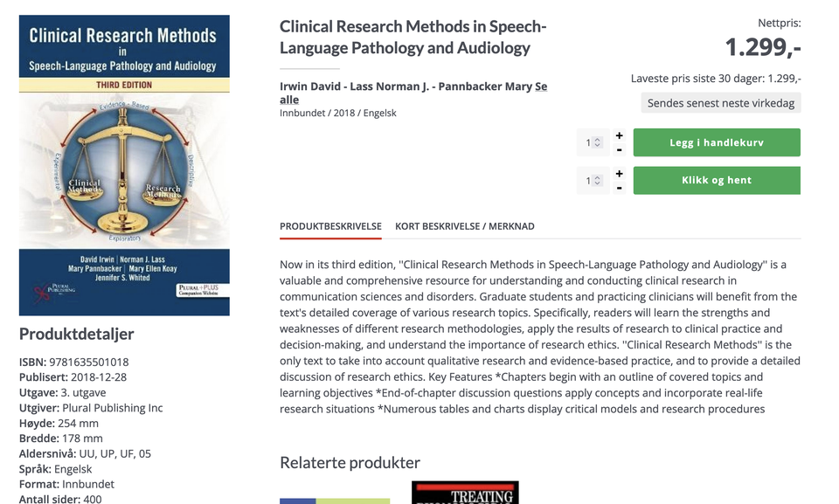
Task: Click the Sendes senest neste virkedag badge
Action: [x=720, y=103]
